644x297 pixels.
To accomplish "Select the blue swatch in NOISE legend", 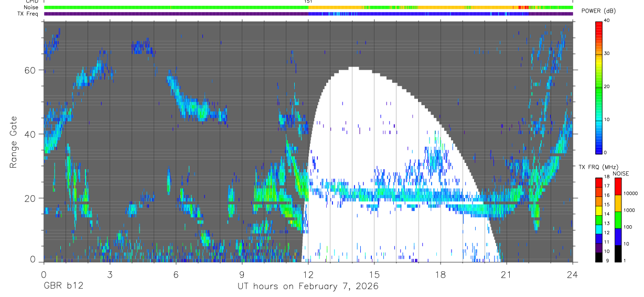I will (x=618, y=237).
